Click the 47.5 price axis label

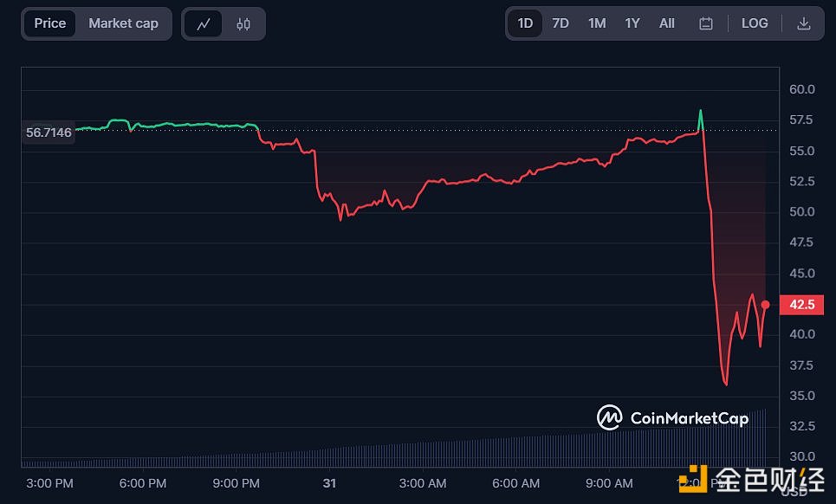tap(802, 242)
